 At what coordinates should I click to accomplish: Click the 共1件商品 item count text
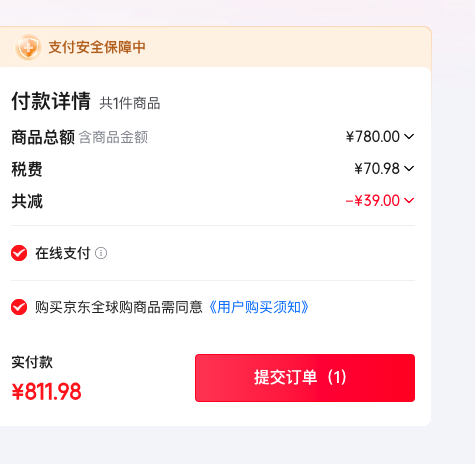pyautogui.click(x=130, y=103)
